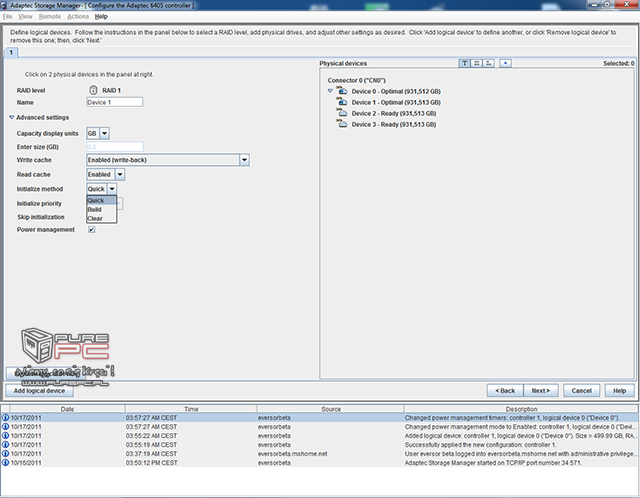Click the RAID 1 level icon
This screenshot has width=640, height=498.
93,90
